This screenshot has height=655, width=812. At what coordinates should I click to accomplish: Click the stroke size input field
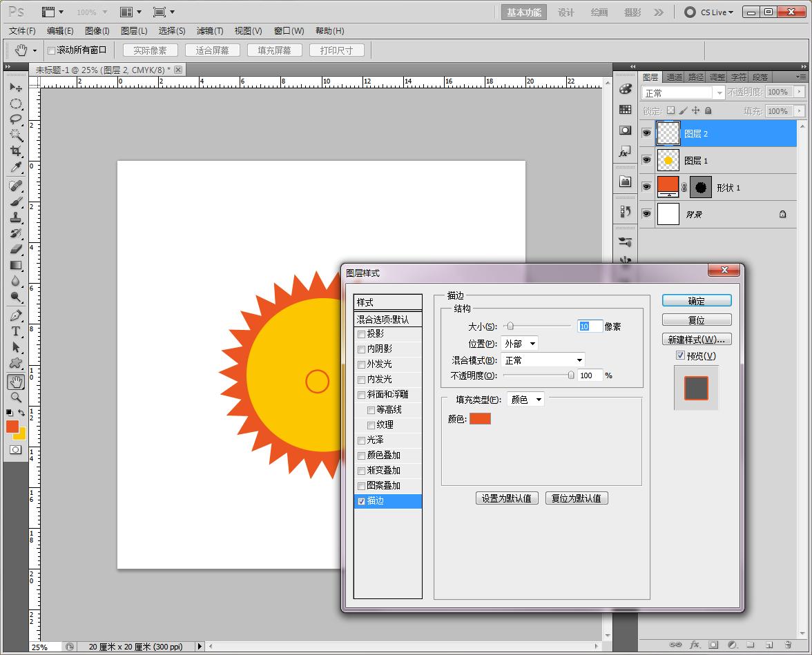(589, 326)
